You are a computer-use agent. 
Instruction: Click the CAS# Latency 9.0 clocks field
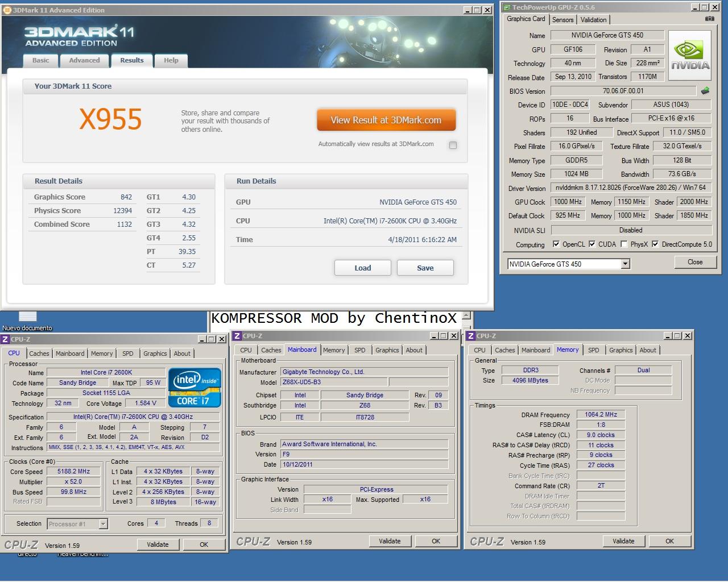(601, 435)
